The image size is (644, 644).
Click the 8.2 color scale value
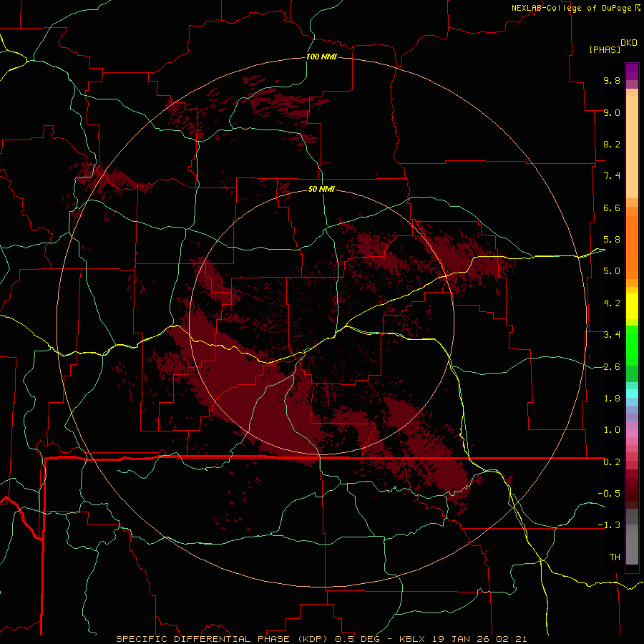[612, 144]
